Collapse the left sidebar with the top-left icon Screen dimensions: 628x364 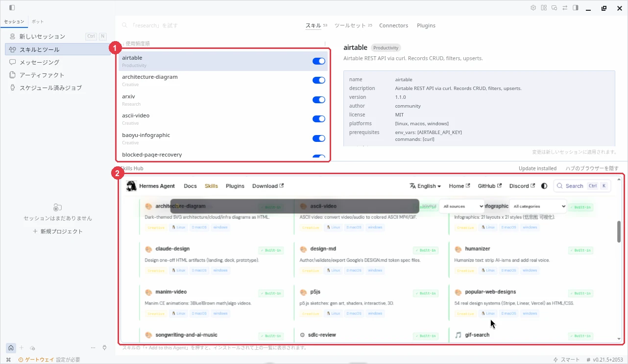12,8
